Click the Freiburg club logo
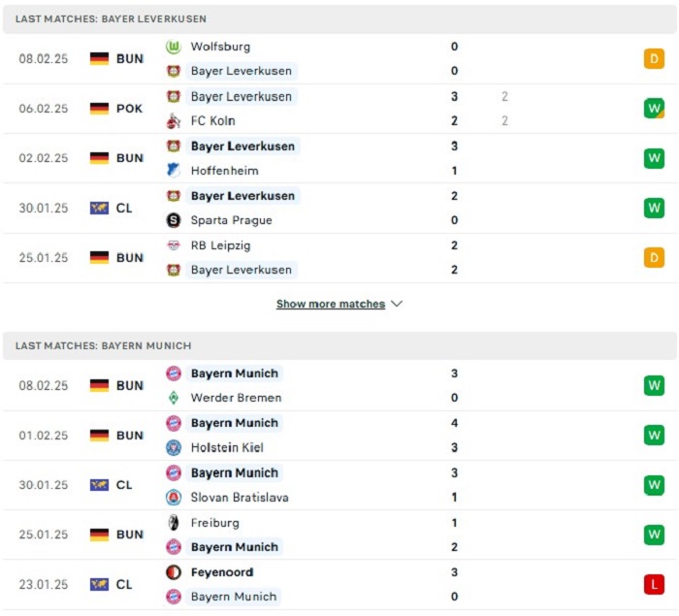Viewport: 679px width, 616px height. tap(174, 523)
